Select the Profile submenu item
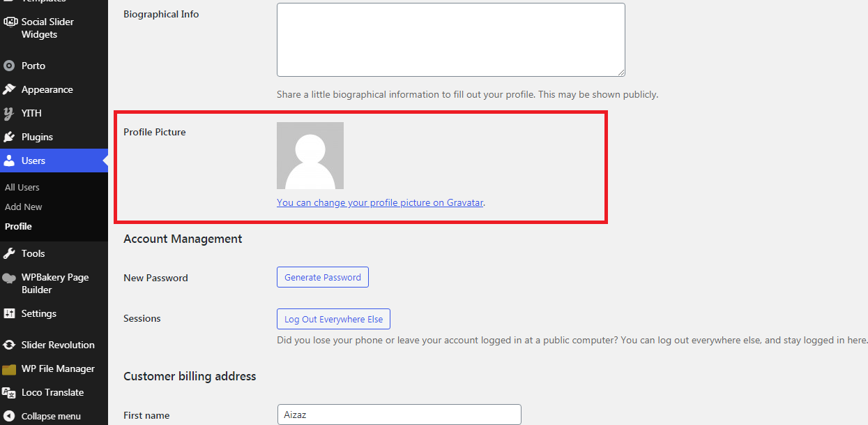The image size is (868, 425). pyautogui.click(x=18, y=226)
